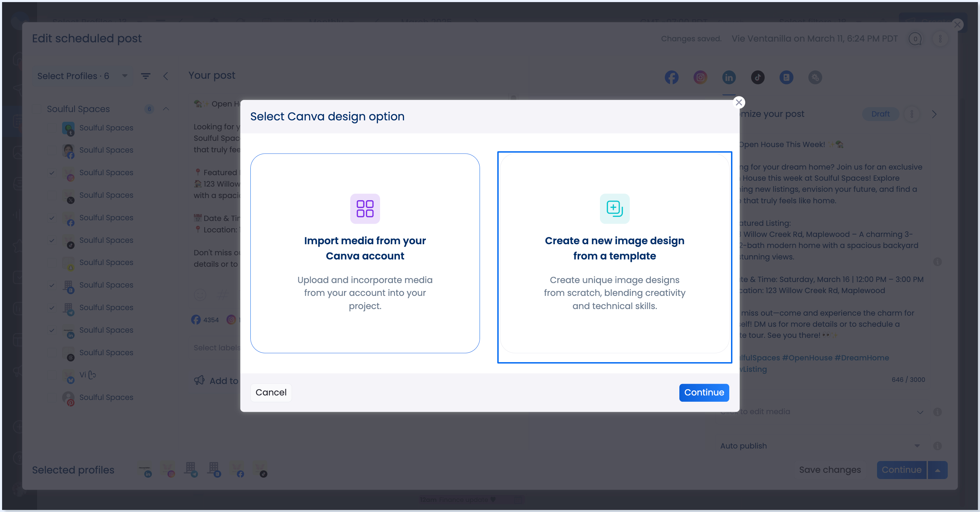
Task: Click info icon beside edit media
Action: point(937,412)
